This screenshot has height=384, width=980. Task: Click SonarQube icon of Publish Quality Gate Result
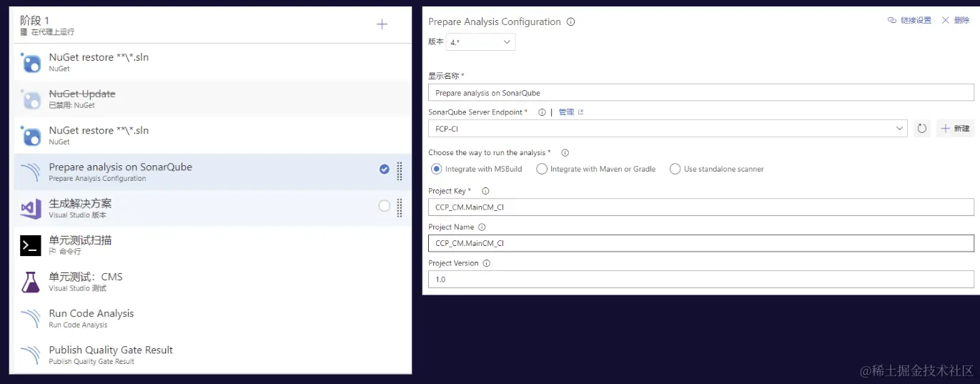(x=31, y=355)
